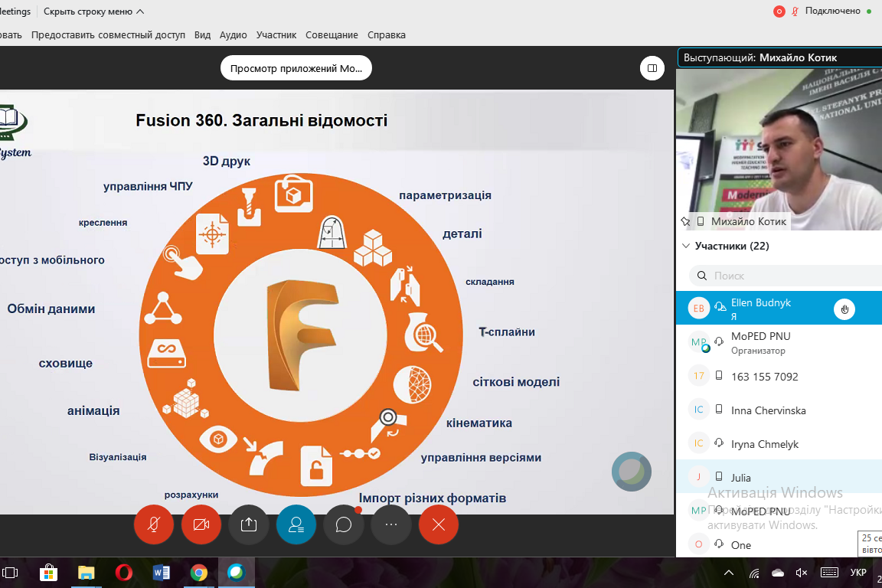Pin the video of Михайло Котик

[x=686, y=221]
